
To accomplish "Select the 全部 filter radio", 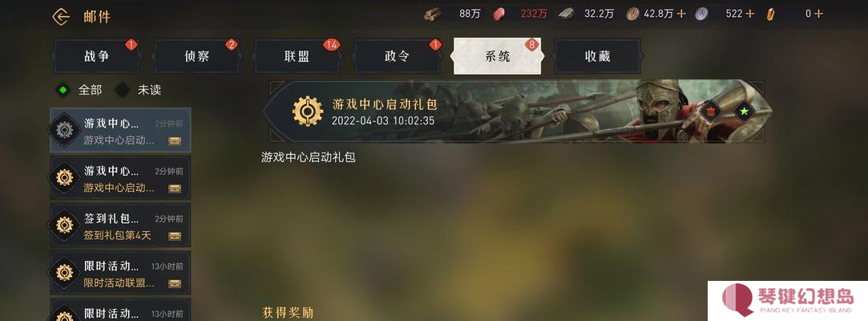I will point(63,90).
